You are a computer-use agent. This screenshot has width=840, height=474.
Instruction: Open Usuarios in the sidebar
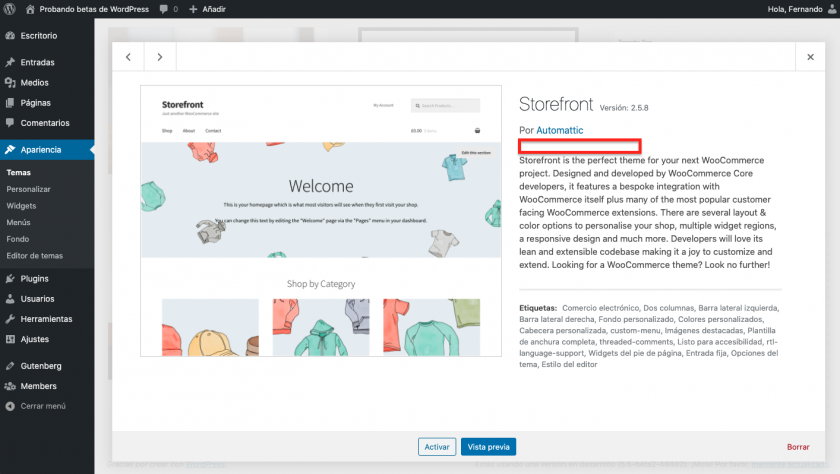click(38, 299)
